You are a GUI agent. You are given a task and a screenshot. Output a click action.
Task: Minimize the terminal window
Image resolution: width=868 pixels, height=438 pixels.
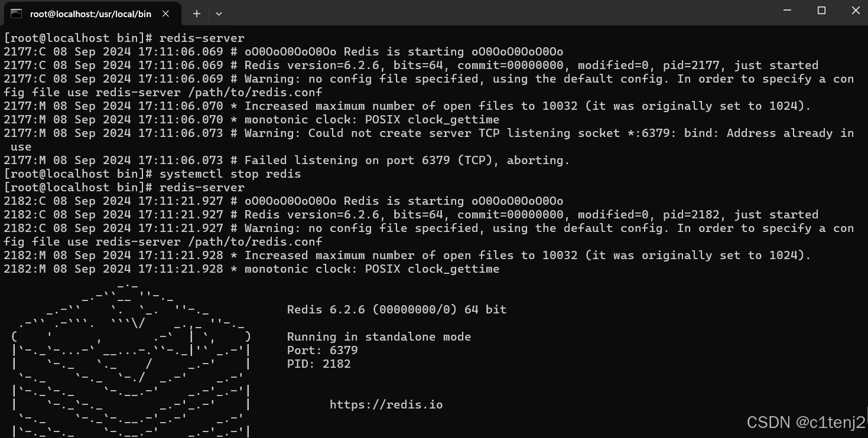(787, 11)
